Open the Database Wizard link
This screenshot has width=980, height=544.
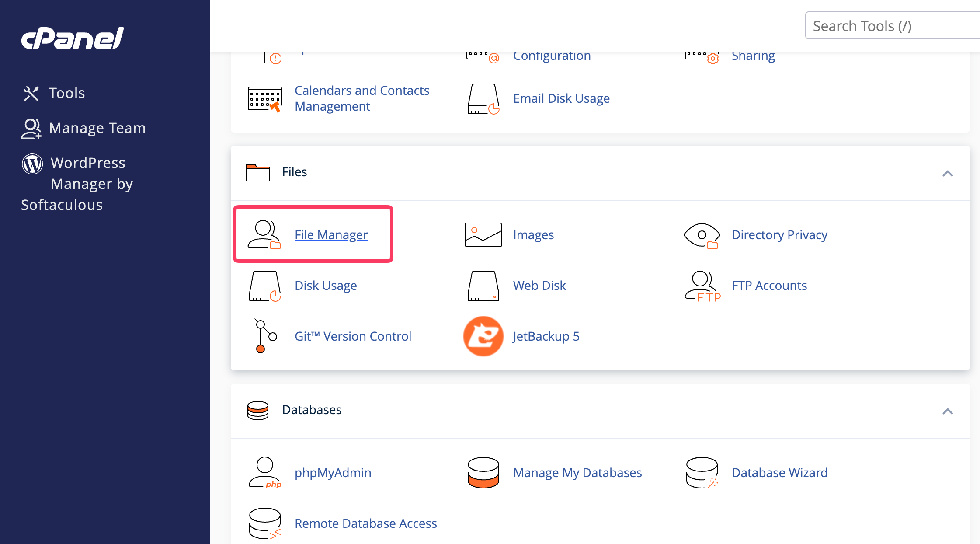pos(780,473)
